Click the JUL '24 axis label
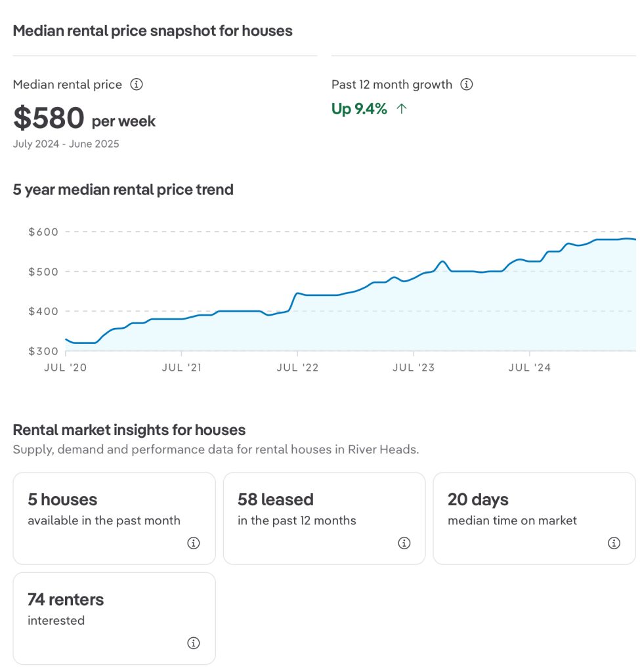Image resolution: width=640 pixels, height=672 pixels. coord(530,367)
